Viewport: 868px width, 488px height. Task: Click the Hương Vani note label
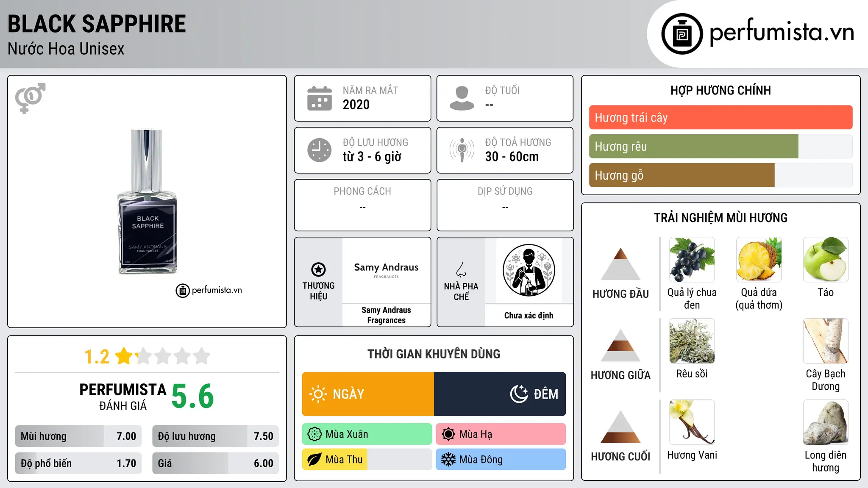pos(692,455)
